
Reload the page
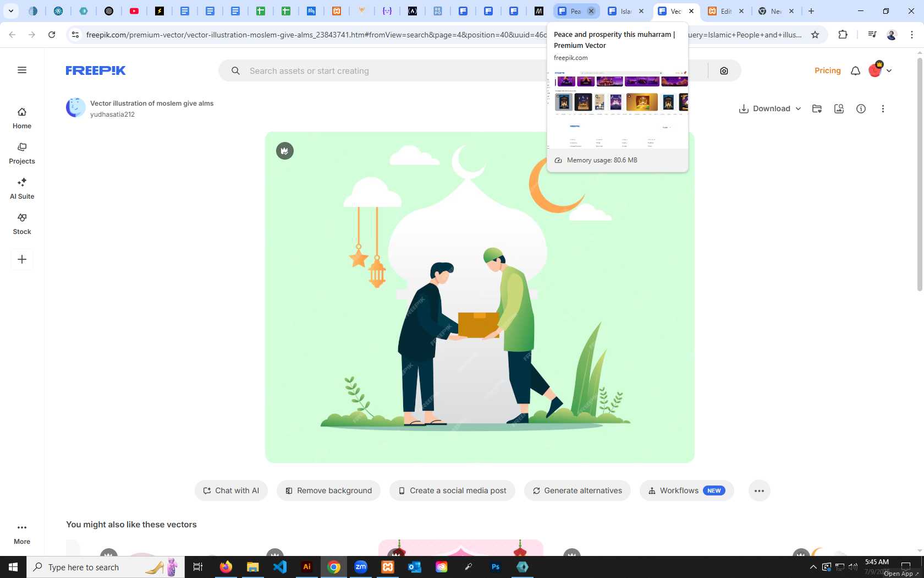(x=52, y=35)
